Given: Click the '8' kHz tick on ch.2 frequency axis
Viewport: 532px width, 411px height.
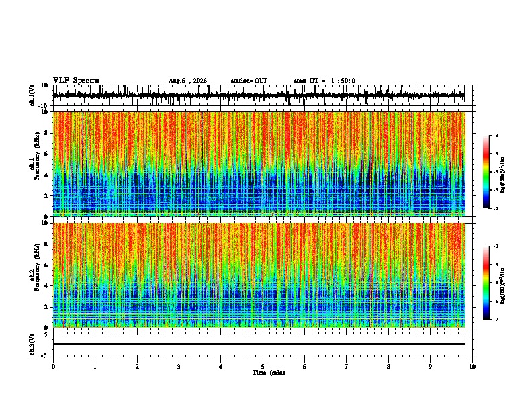Looking at the screenshot, I should tap(46, 244).
